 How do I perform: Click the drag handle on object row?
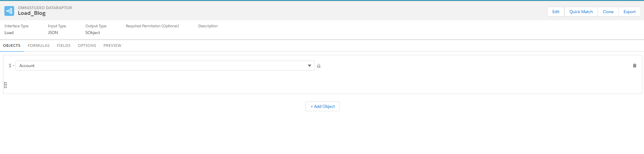[x=5, y=85]
